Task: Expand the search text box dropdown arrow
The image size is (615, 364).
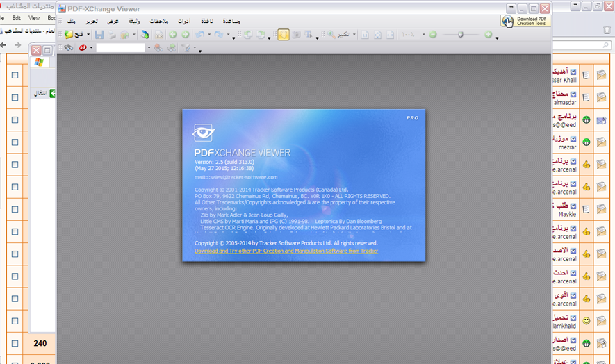Action: coord(149,48)
